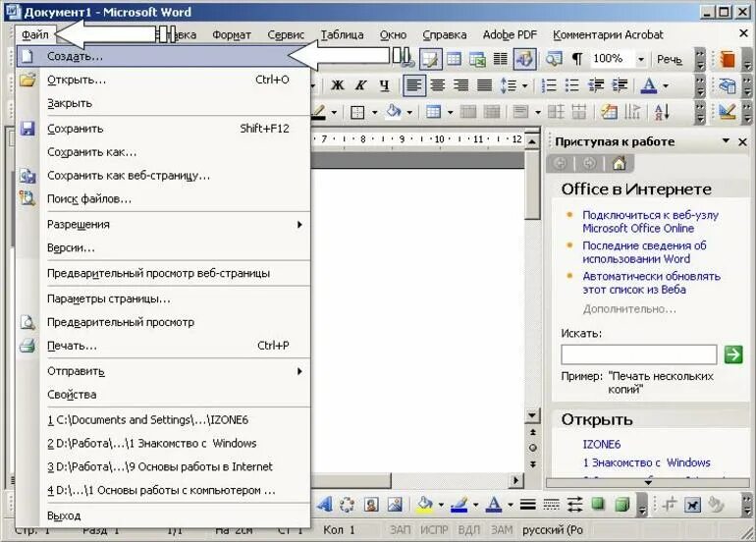Click the Речь toolbar button
Image resolution: width=756 pixels, height=542 pixels.
[670, 59]
